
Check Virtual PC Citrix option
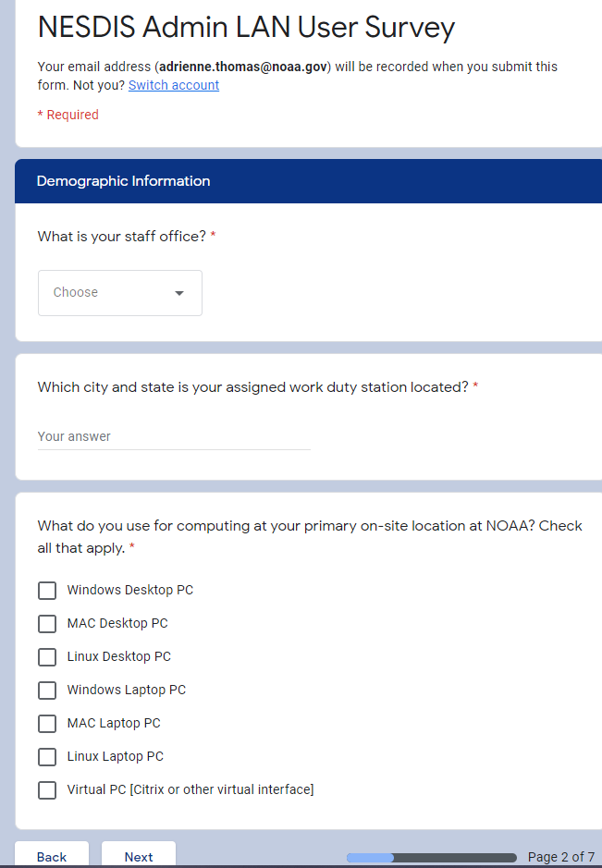coord(47,790)
